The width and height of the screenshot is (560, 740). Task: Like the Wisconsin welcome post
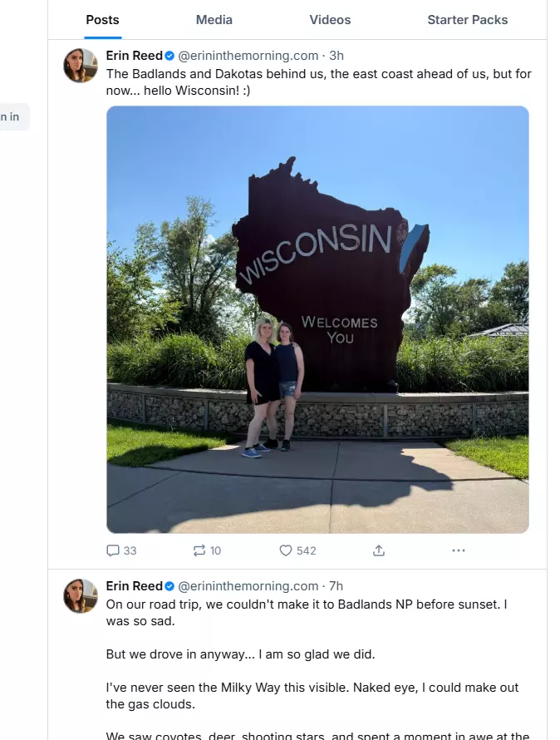[x=286, y=550]
